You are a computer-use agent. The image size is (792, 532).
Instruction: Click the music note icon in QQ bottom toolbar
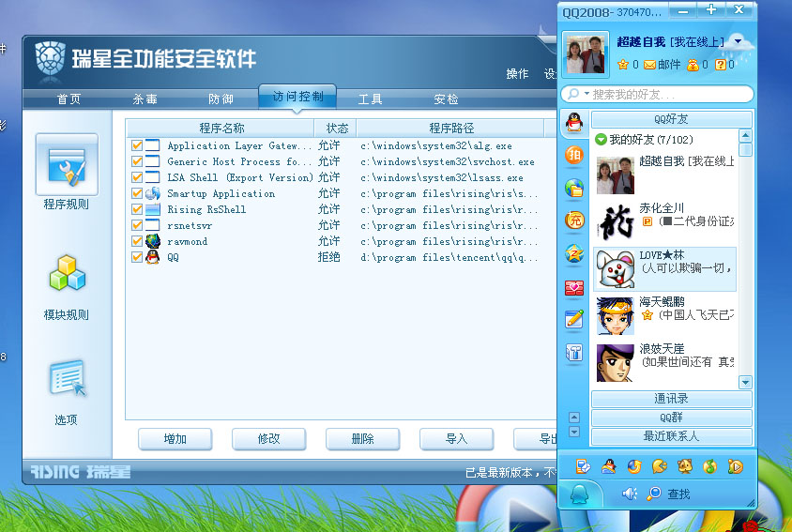[x=710, y=466]
